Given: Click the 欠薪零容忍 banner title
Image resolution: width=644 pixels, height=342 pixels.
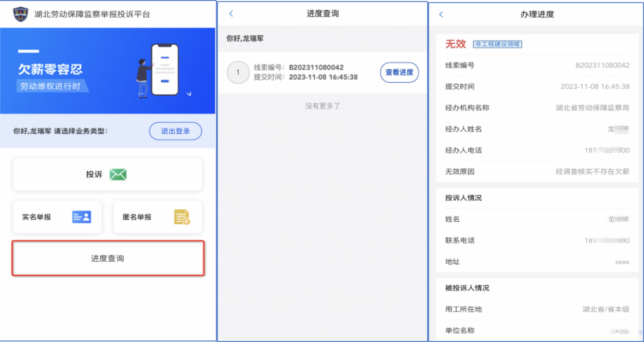Looking at the screenshot, I should pyautogui.click(x=50, y=70).
